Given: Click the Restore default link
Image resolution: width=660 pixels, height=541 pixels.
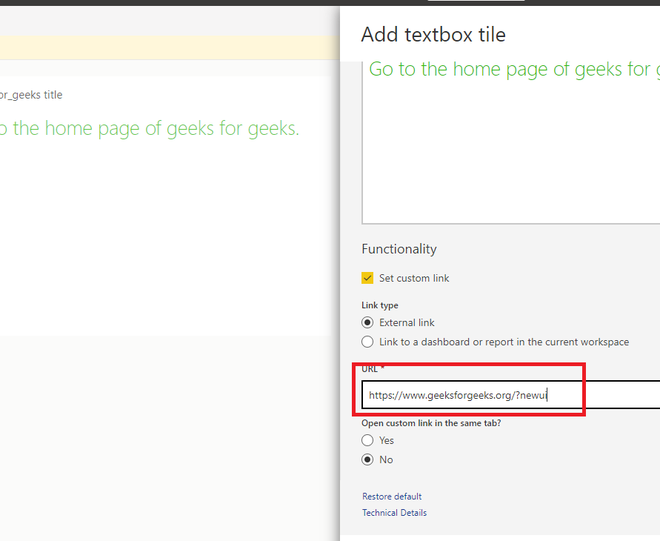Looking at the screenshot, I should pyautogui.click(x=392, y=497).
